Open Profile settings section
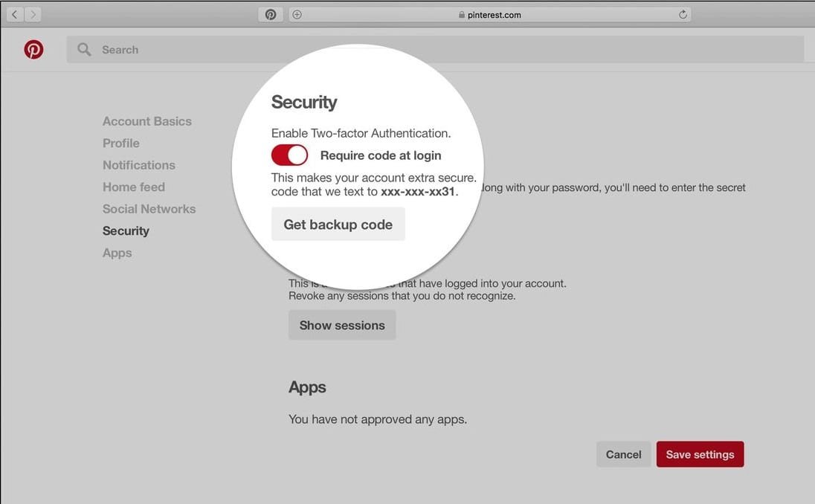This screenshot has width=815, height=504. tap(121, 143)
